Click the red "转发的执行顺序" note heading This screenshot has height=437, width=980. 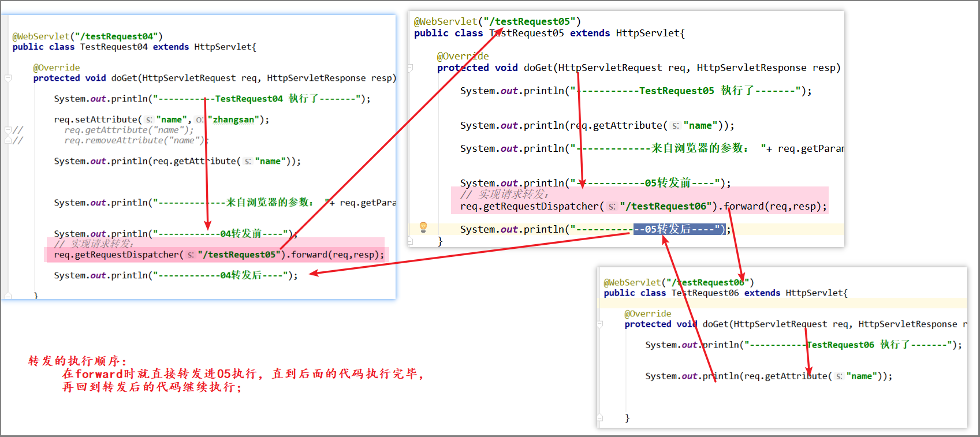77,361
